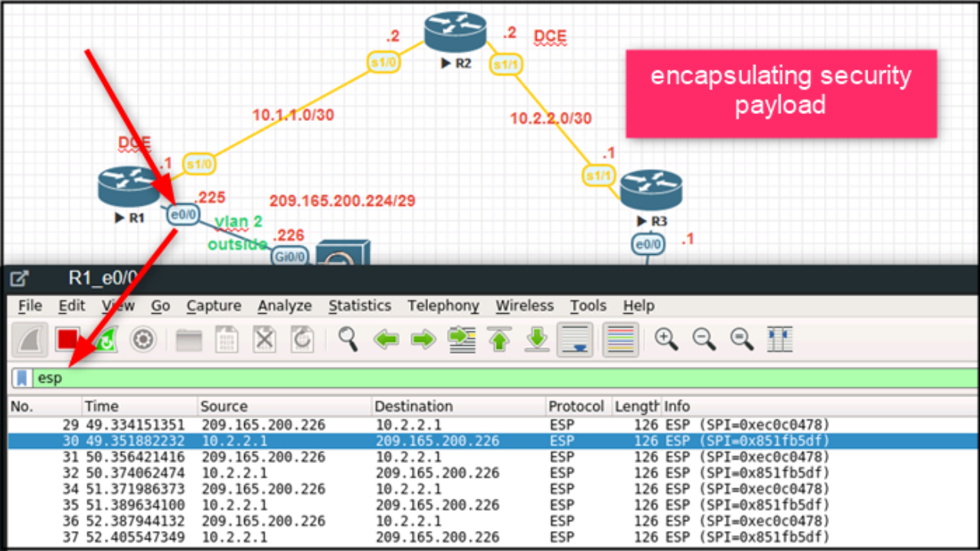The height and width of the screenshot is (551, 980).
Task: Zoom in on the packet text
Action: tap(666, 339)
